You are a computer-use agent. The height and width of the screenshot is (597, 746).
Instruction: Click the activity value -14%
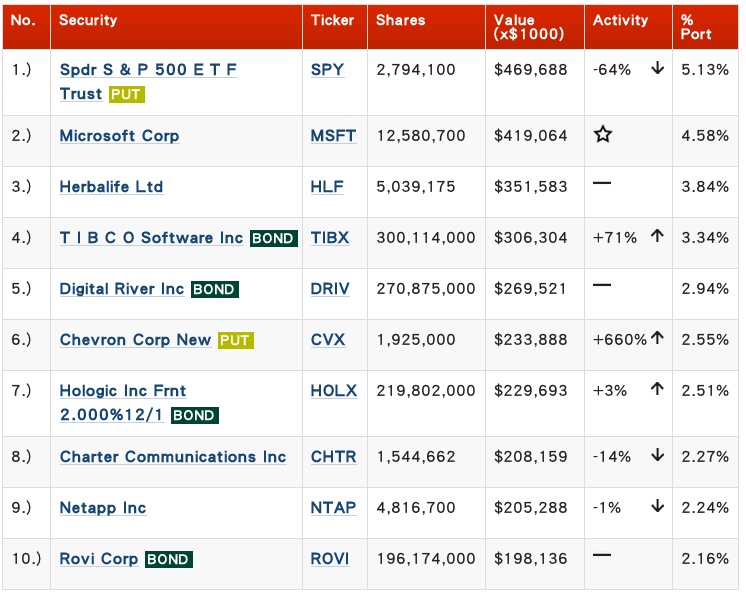pos(612,457)
